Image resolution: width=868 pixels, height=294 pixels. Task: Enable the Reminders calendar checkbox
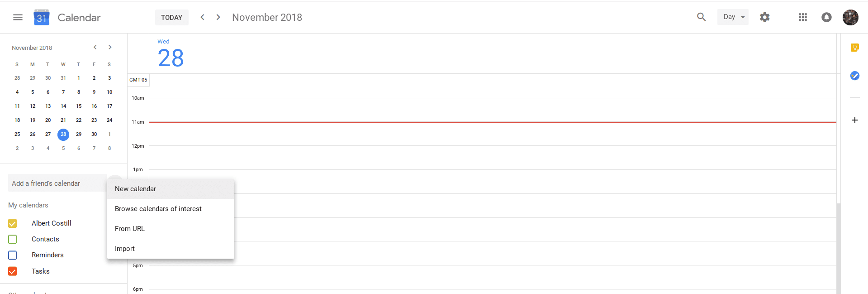click(x=13, y=255)
